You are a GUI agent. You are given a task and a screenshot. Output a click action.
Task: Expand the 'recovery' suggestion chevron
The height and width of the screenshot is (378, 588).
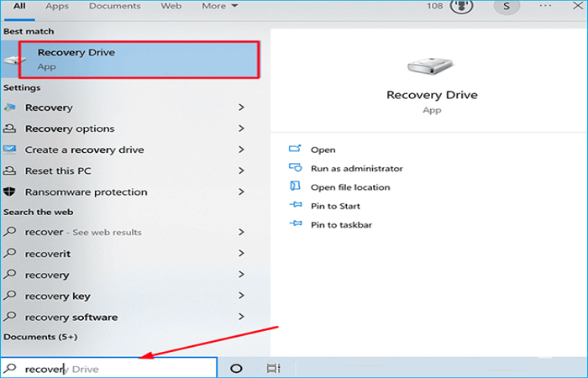point(242,275)
